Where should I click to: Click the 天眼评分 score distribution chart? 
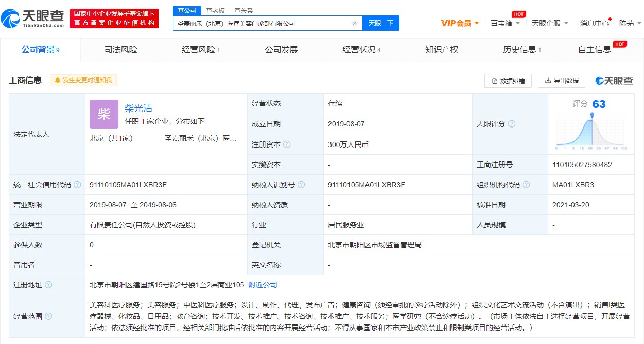pyautogui.click(x=591, y=131)
